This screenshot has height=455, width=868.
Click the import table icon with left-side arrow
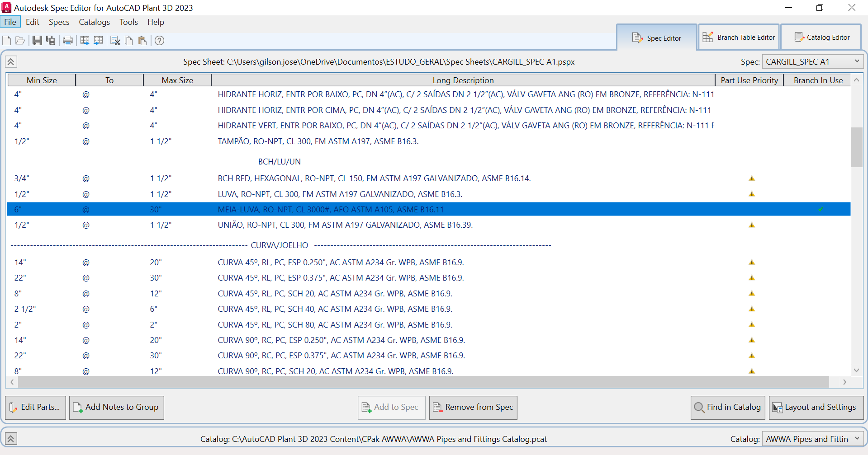point(98,41)
